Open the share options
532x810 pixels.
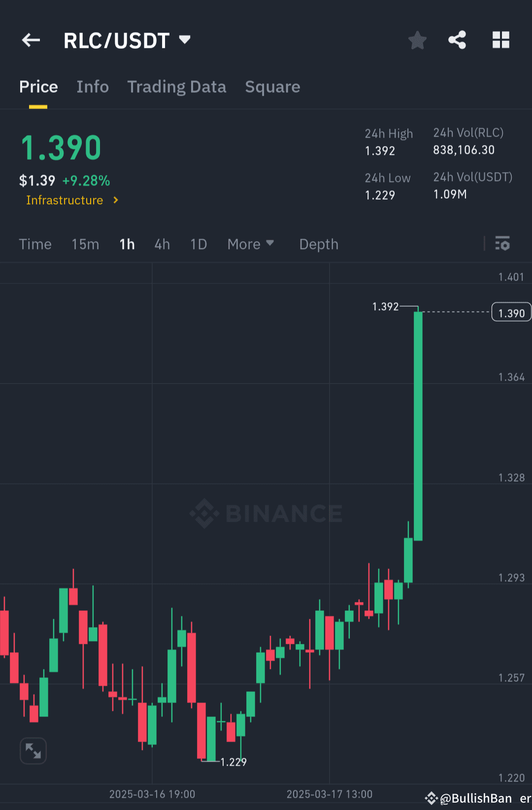[x=457, y=40]
